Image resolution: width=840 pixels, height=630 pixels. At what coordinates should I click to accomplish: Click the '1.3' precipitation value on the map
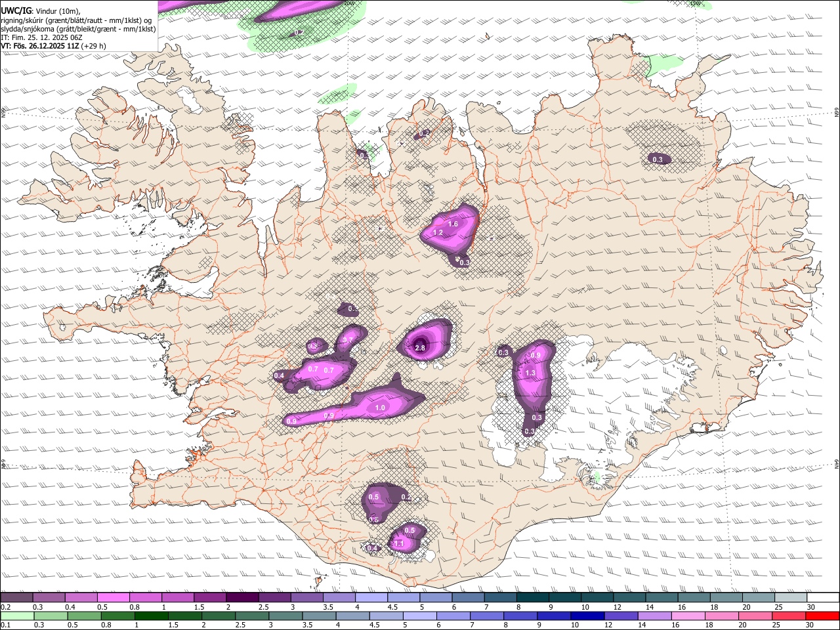(x=530, y=373)
